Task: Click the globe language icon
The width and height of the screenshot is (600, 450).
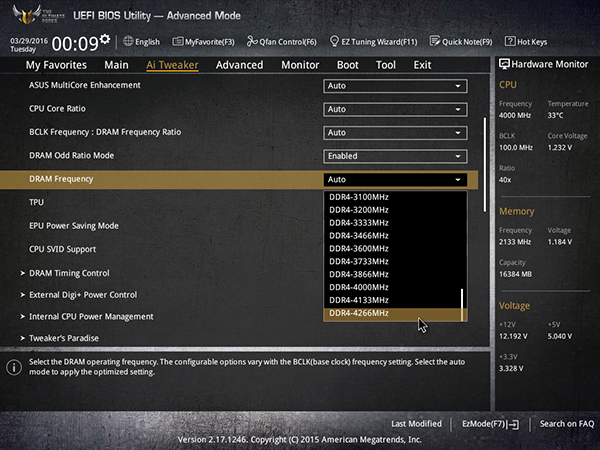Action: (128, 41)
